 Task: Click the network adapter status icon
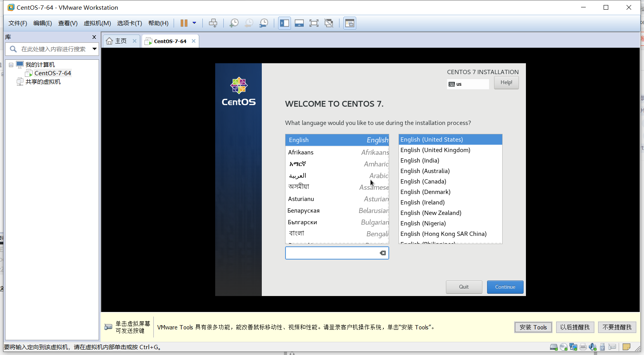click(573, 347)
